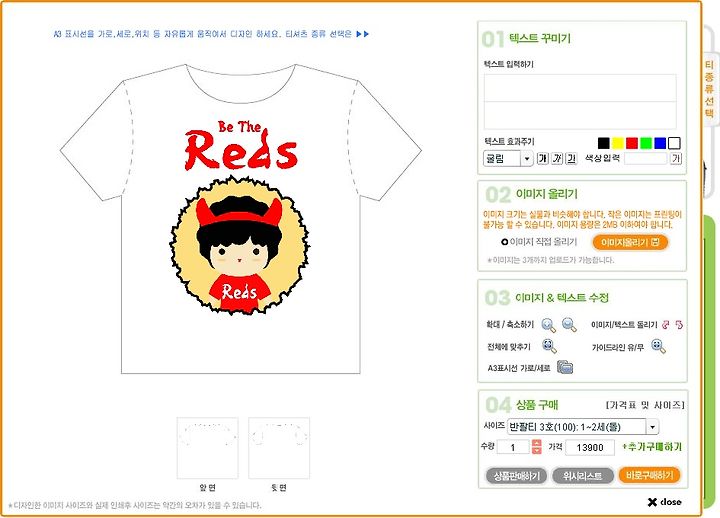
Task: Toggle guideline visibility (가이드라인 유/무) icon
Action: pyautogui.click(x=658, y=346)
